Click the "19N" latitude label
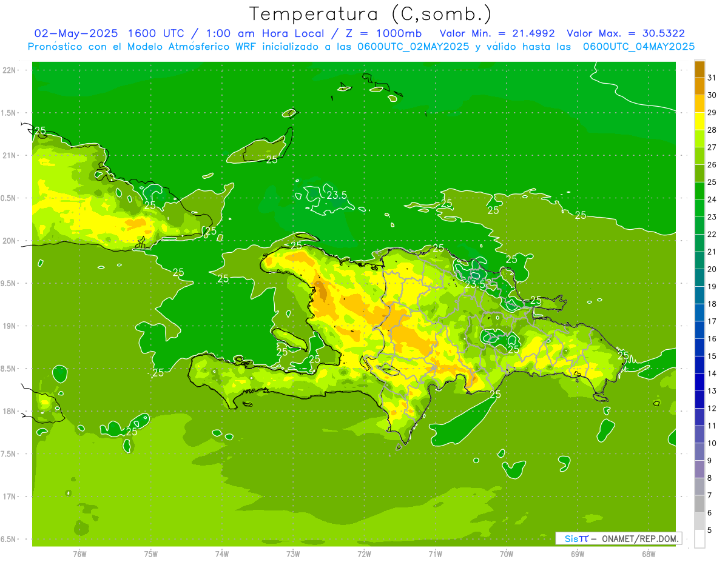Image resolution: width=728 pixels, height=562 pixels. click(10, 326)
